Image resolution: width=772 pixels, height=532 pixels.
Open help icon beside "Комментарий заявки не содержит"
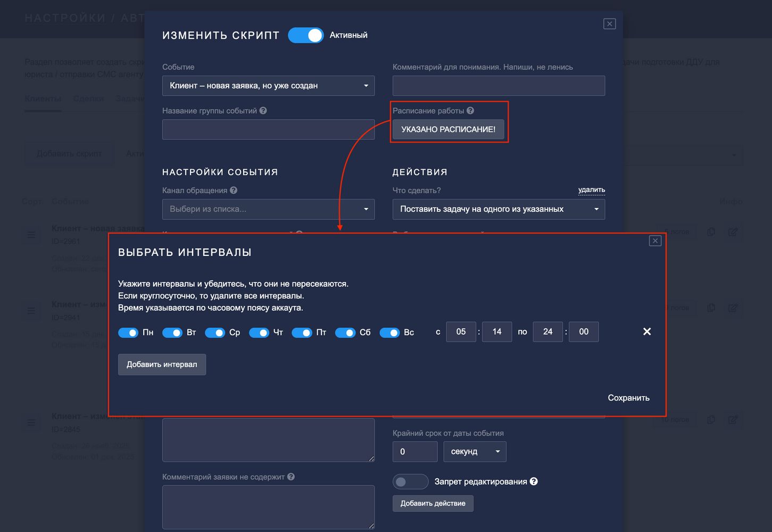tap(291, 477)
